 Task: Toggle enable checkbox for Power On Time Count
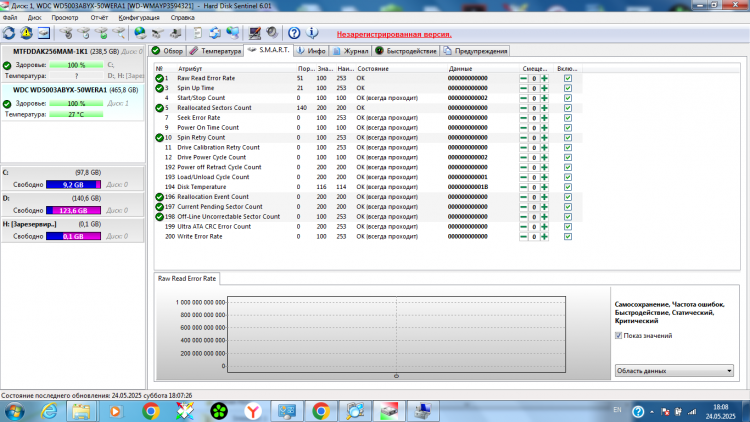click(x=568, y=128)
